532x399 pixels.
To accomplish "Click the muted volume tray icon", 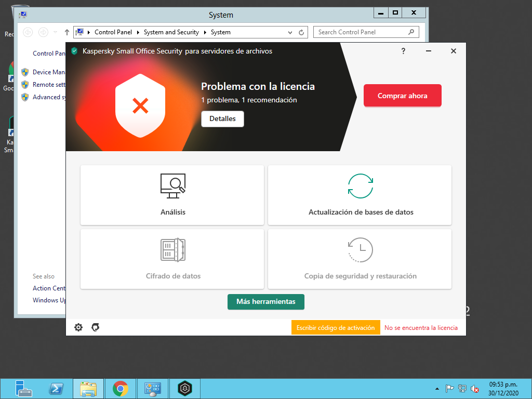I will pyautogui.click(x=475, y=389).
